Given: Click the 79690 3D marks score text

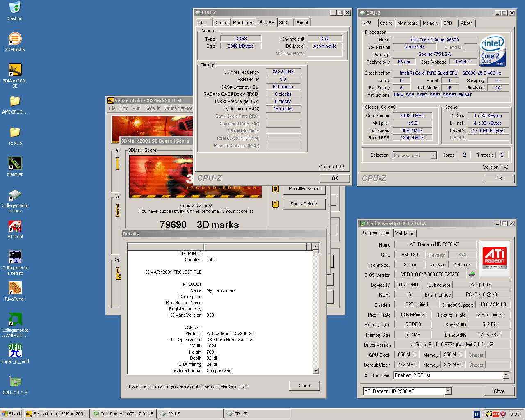Looking at the screenshot, I should click(x=199, y=225).
